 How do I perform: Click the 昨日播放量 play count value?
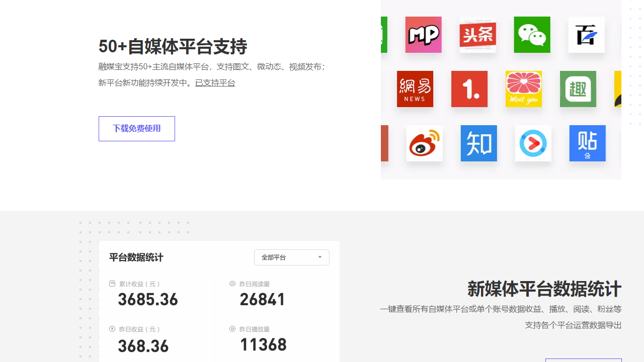pyautogui.click(x=263, y=344)
